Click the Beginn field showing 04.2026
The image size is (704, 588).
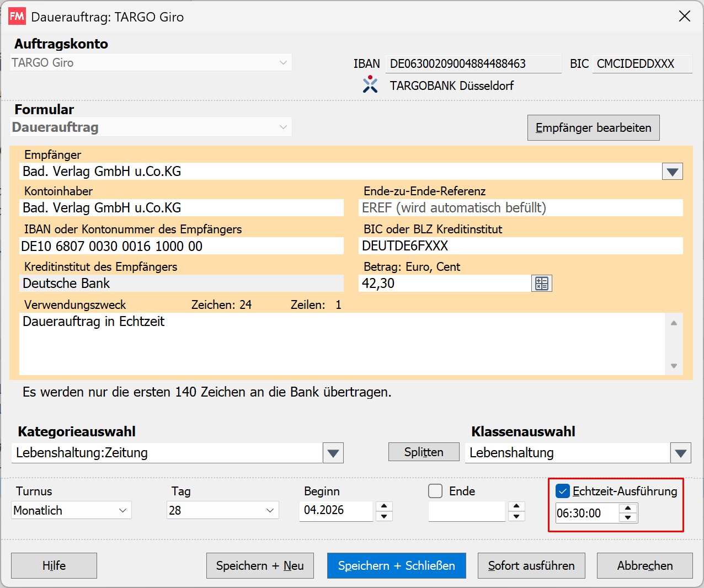tap(337, 511)
